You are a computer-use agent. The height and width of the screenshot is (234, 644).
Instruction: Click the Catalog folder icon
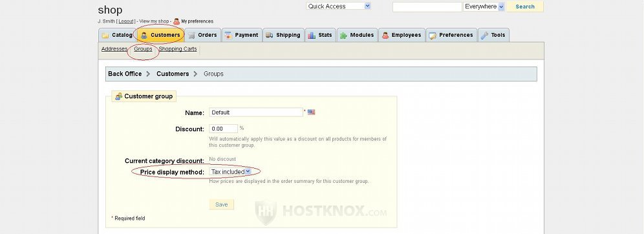(x=105, y=36)
